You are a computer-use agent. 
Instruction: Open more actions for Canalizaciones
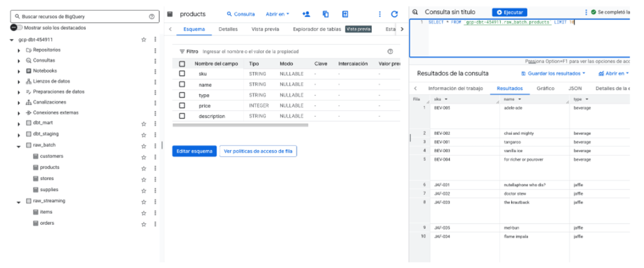pyautogui.click(x=155, y=103)
